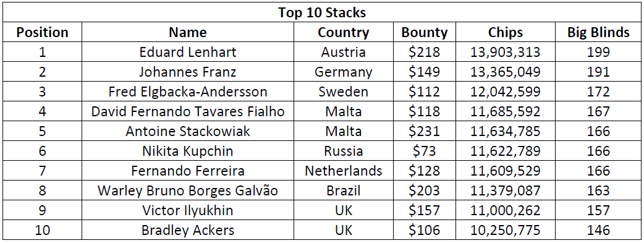Click the Johannes Franz name cell
Image resolution: width=644 pixels, height=243 pixels.
pyautogui.click(x=188, y=72)
